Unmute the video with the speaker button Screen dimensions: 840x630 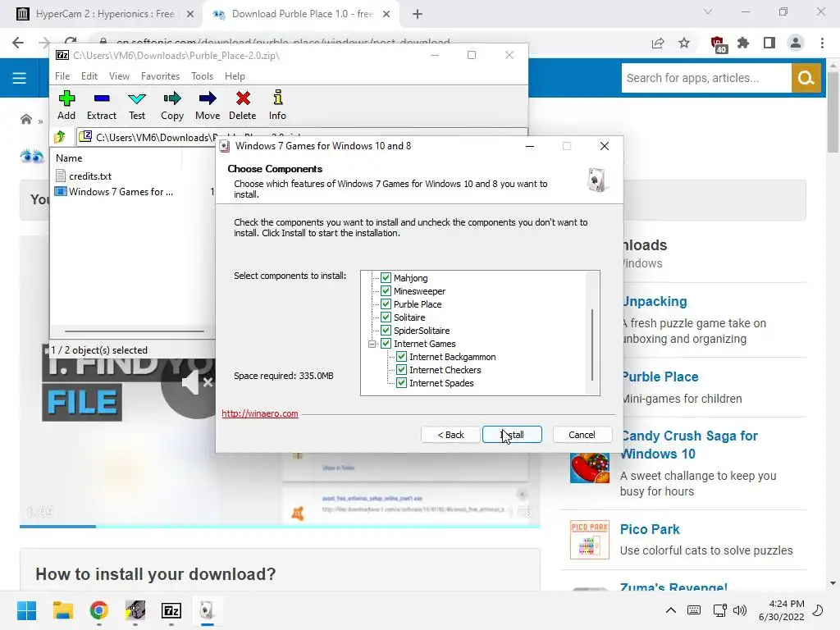(197, 382)
